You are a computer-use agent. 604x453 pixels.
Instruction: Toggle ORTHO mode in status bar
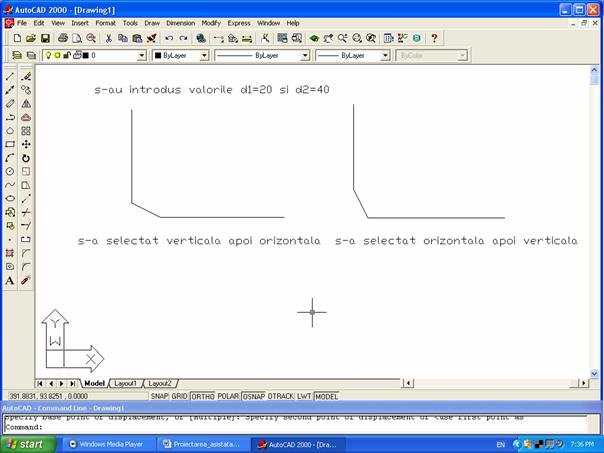tap(203, 396)
